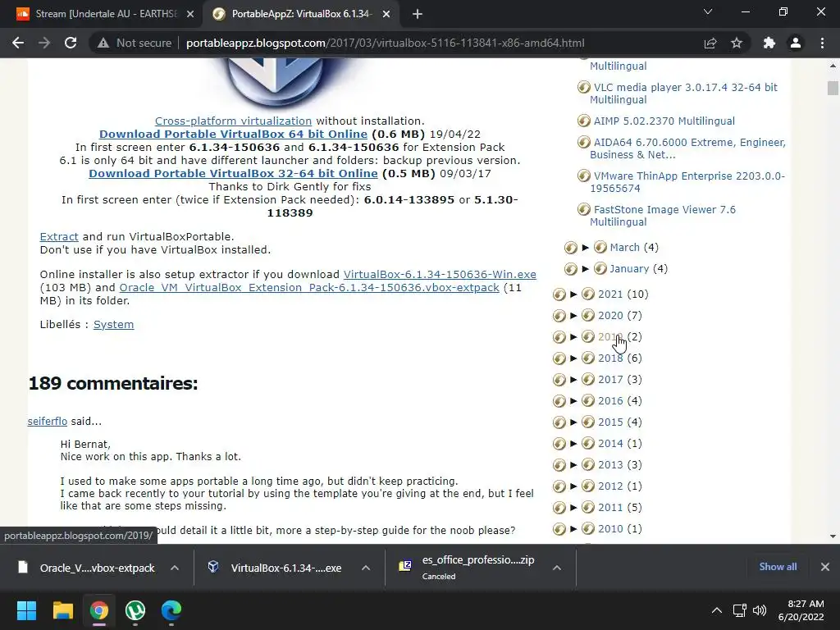840x630 pixels.
Task: Open VirtualBox-6.1.34-150636-Win.exe link
Action: [x=440, y=274]
